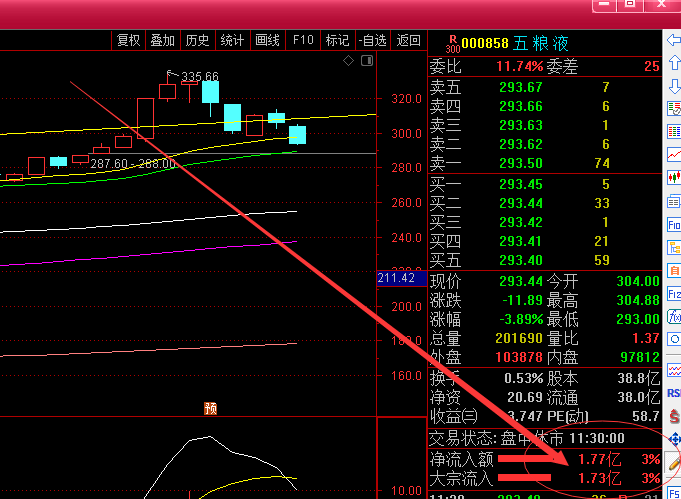681x499 pixels.
Task: Click the F12 trading sidebar icon
Action: coord(674,294)
